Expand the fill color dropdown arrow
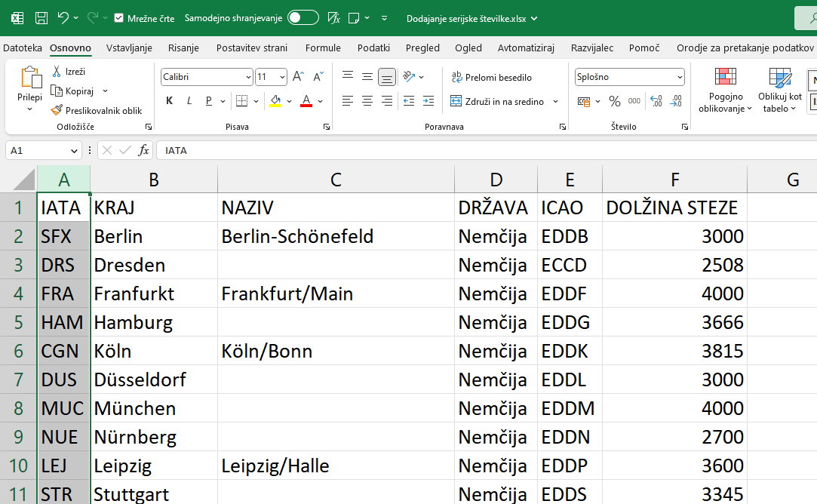This screenshot has height=504, width=817. [289, 101]
